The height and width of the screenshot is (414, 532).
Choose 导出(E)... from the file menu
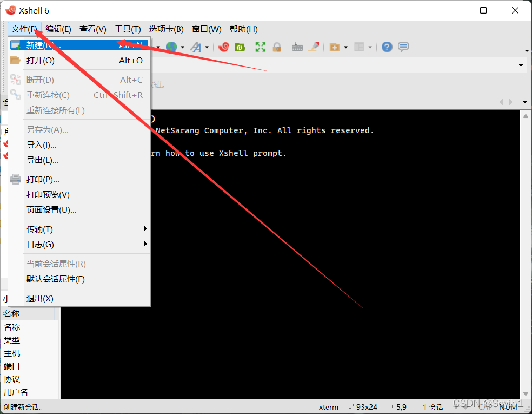79,160
